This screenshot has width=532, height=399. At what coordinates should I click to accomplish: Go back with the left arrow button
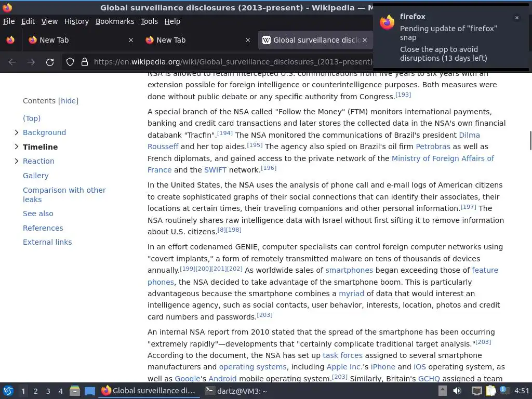(12, 62)
